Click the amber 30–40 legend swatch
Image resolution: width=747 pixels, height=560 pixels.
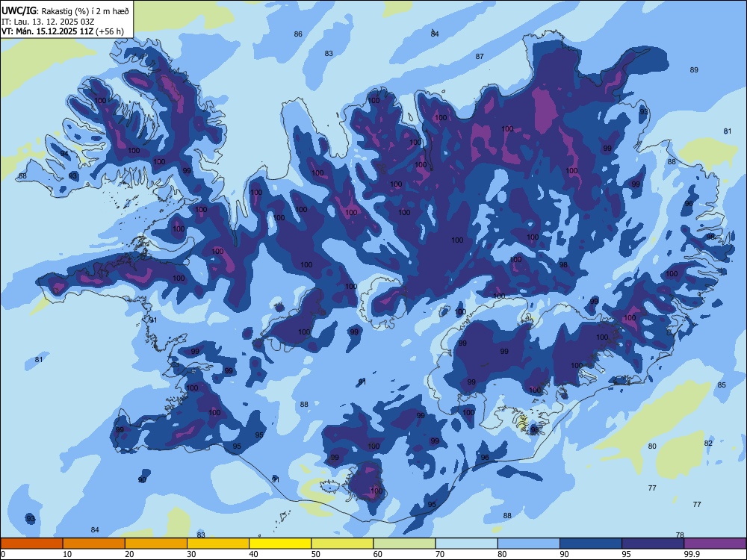[218, 544]
